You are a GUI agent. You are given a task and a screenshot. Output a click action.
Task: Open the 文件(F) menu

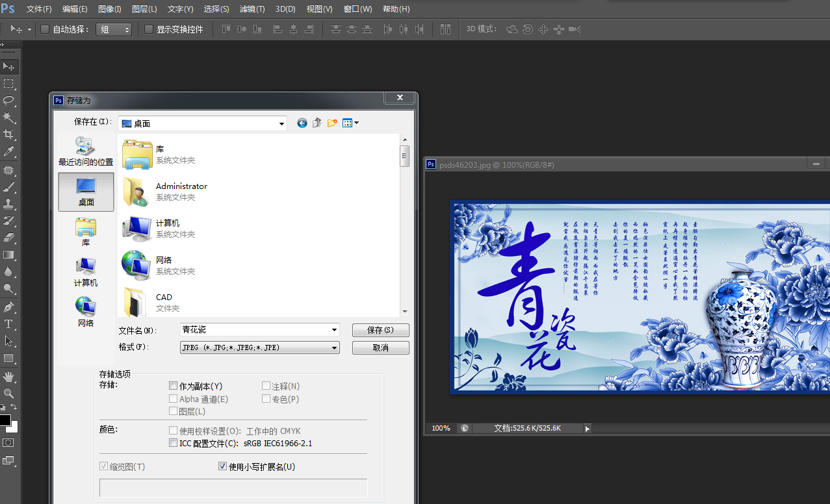pos(39,9)
